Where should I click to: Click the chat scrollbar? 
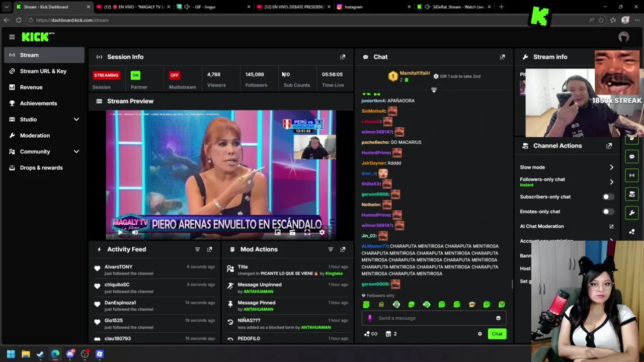(x=512, y=284)
